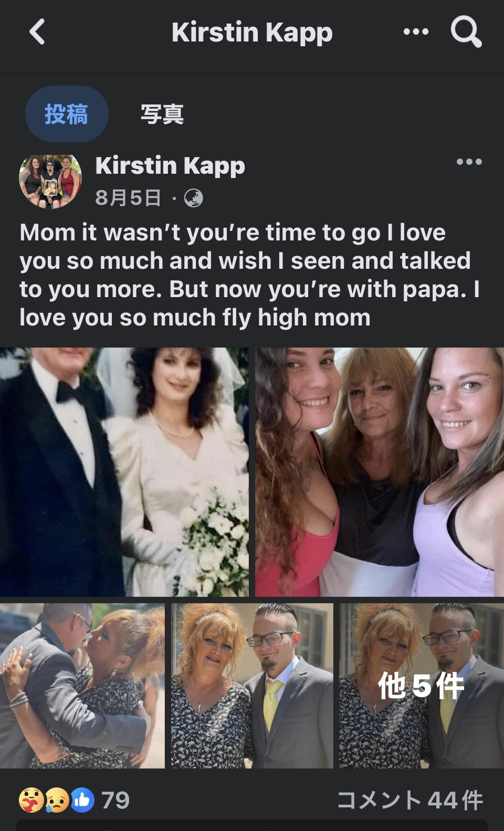Go back using the left chevron arrow
The height and width of the screenshot is (831, 504).
pos(37,32)
